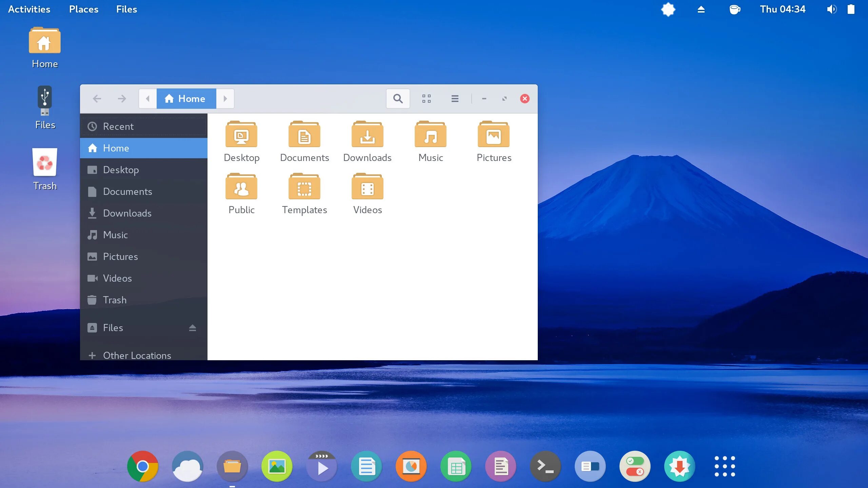Open the Templates folder
The image size is (868, 488).
pos(304,188)
